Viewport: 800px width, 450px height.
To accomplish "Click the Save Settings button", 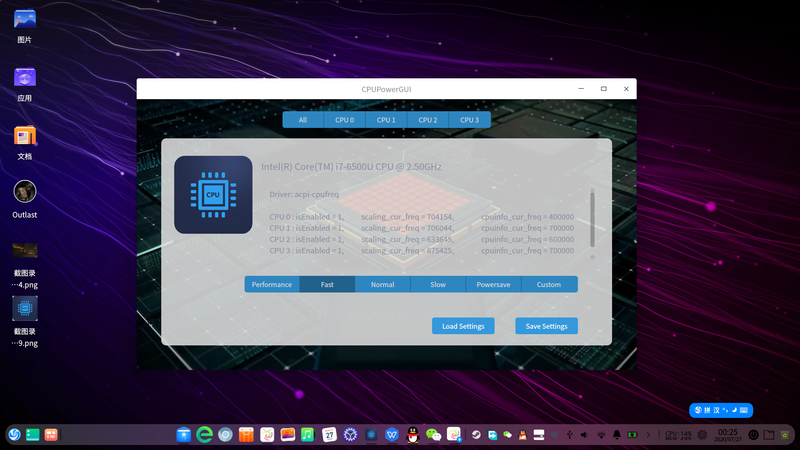I will pyautogui.click(x=546, y=326).
